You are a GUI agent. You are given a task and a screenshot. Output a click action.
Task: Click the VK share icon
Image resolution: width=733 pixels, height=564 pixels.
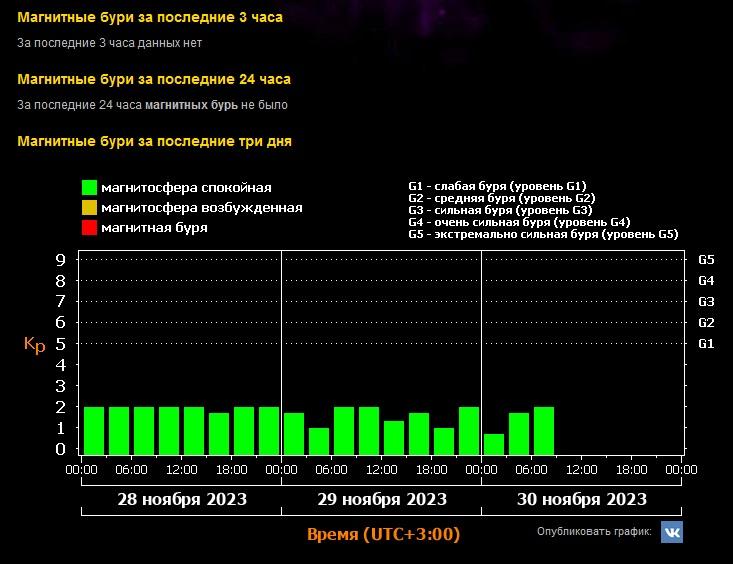pos(672,532)
